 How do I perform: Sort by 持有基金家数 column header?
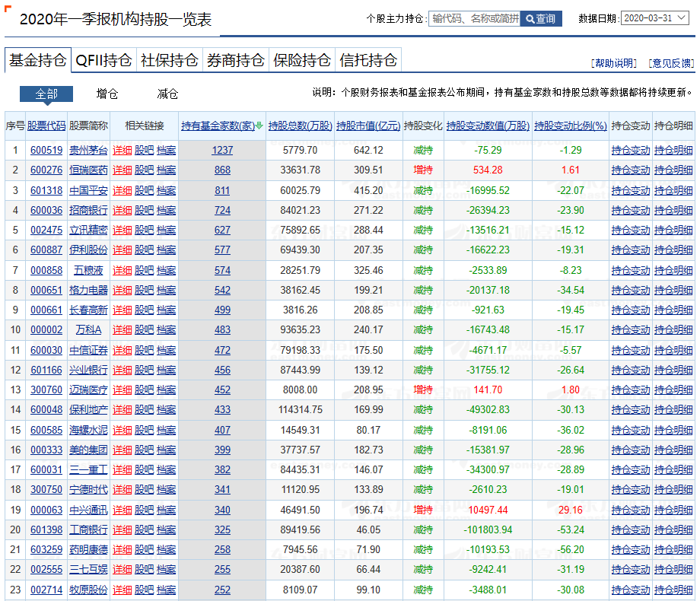[x=218, y=126]
